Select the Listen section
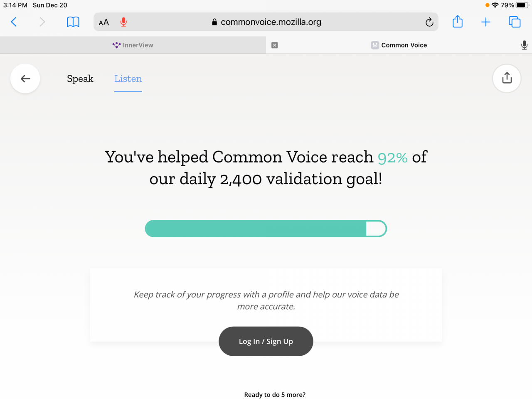532x399 pixels. (128, 79)
